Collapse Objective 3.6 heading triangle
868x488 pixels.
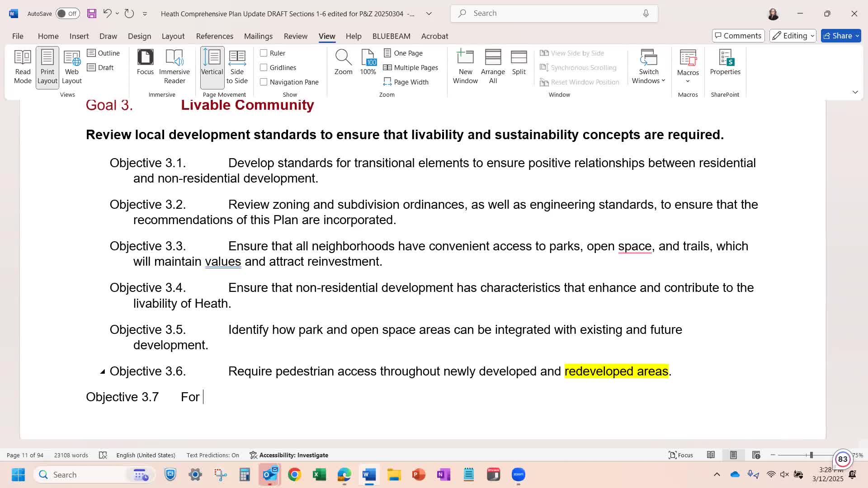pyautogui.click(x=103, y=371)
